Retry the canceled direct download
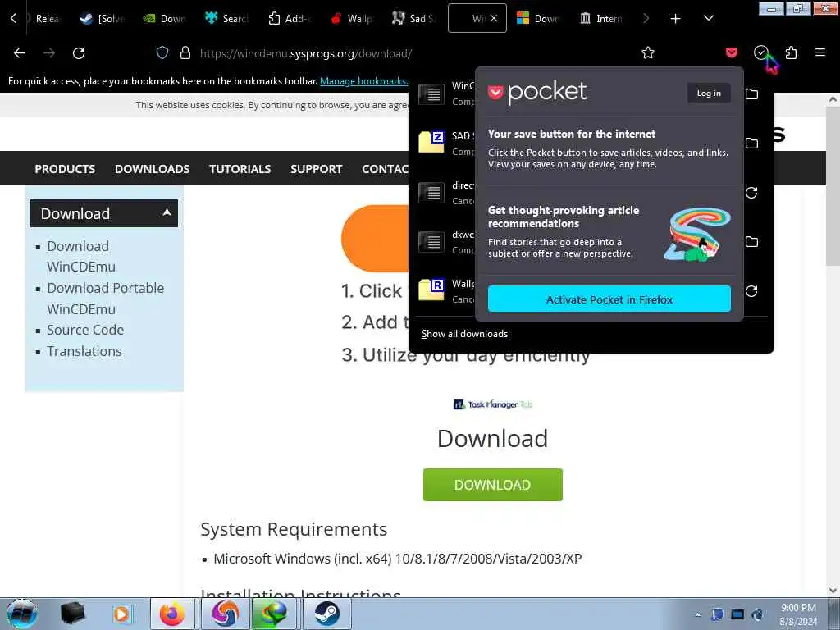 751,192
